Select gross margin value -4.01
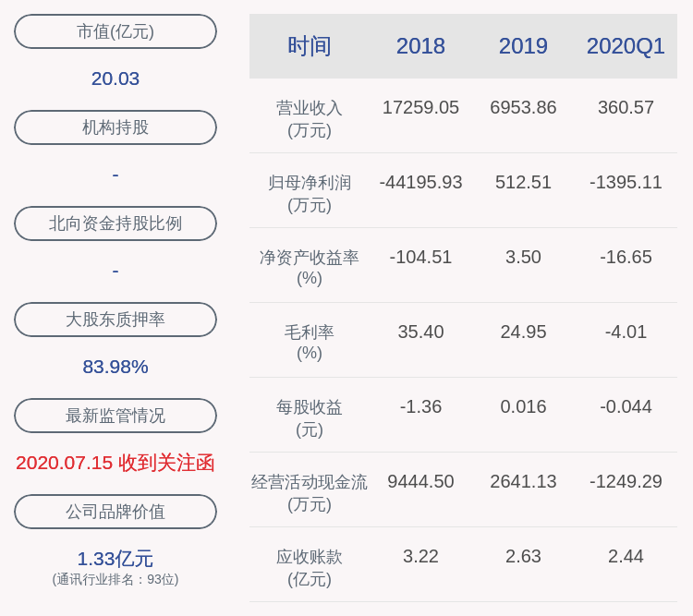Viewport: 693px width, 616px height. point(626,332)
